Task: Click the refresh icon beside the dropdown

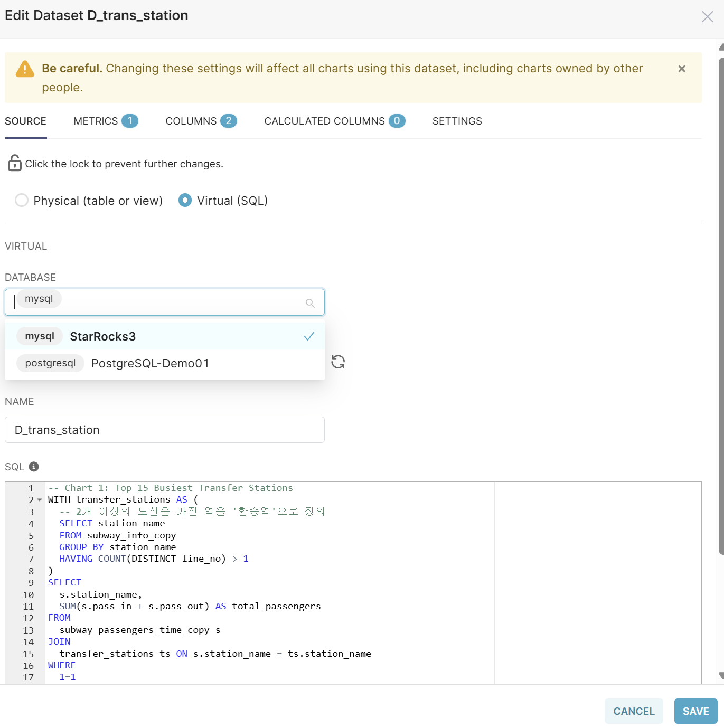Action: (x=338, y=362)
